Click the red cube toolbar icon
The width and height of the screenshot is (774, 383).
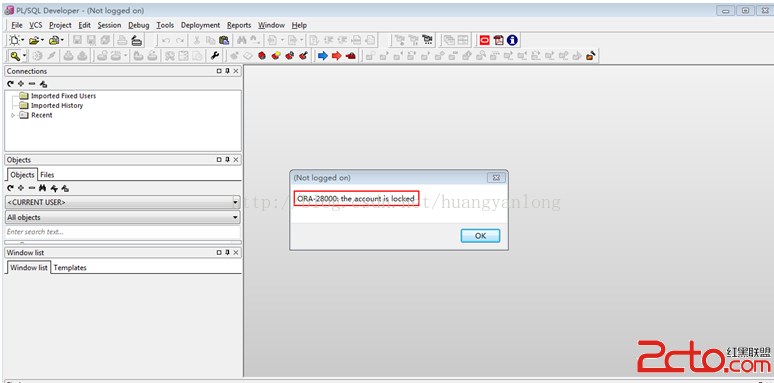pos(262,56)
